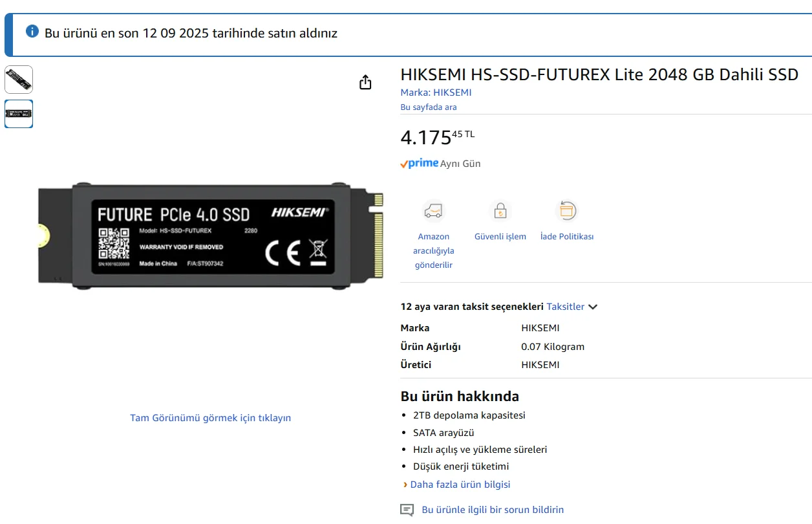Screen dimensions: 812x524
Task: Click the return policy box icon
Action: point(566,211)
